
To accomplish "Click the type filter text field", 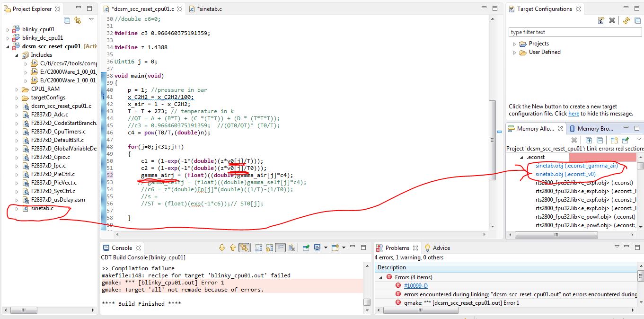I will pyautogui.click(x=574, y=32).
